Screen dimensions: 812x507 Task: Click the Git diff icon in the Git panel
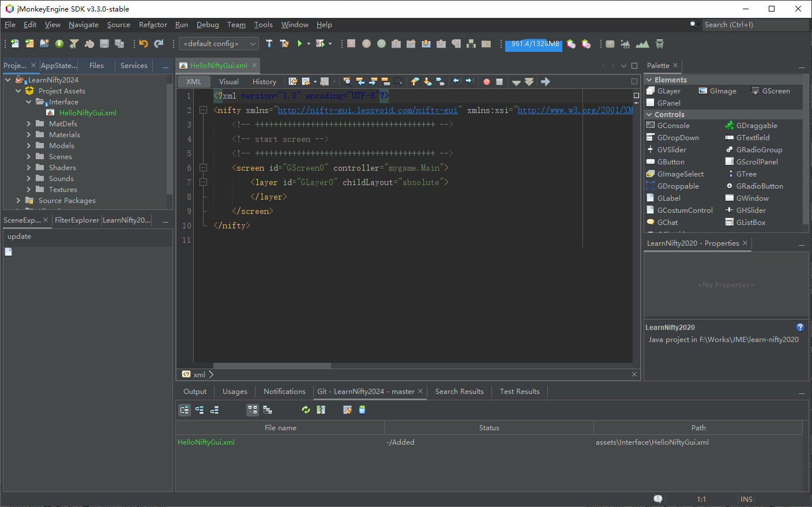tap(321, 410)
